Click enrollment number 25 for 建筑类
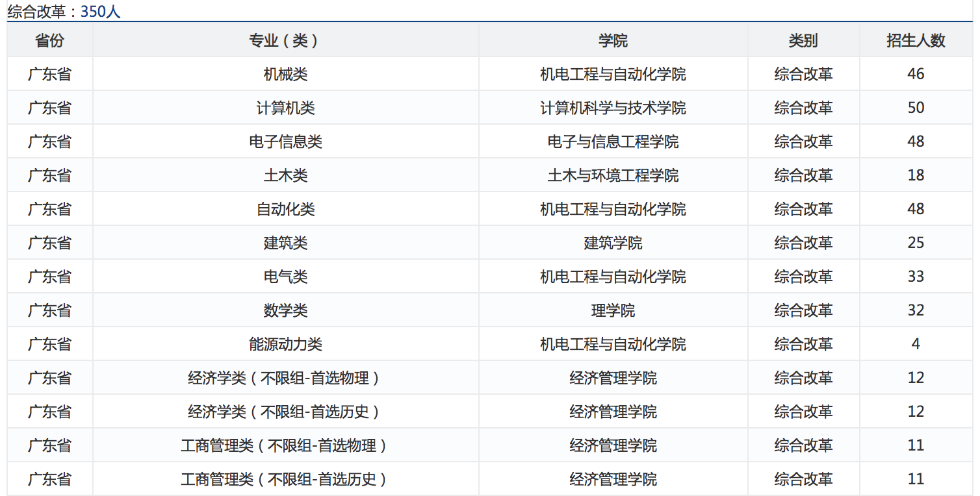 pyautogui.click(x=916, y=243)
